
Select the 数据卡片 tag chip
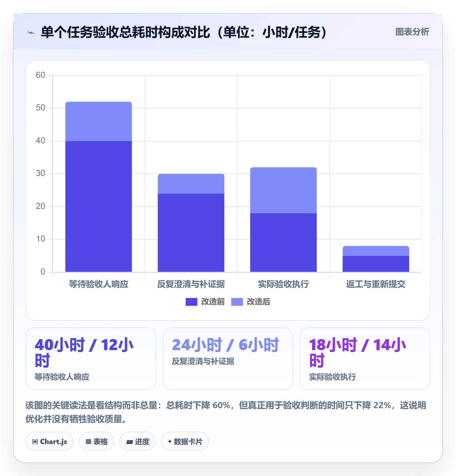coord(185,441)
